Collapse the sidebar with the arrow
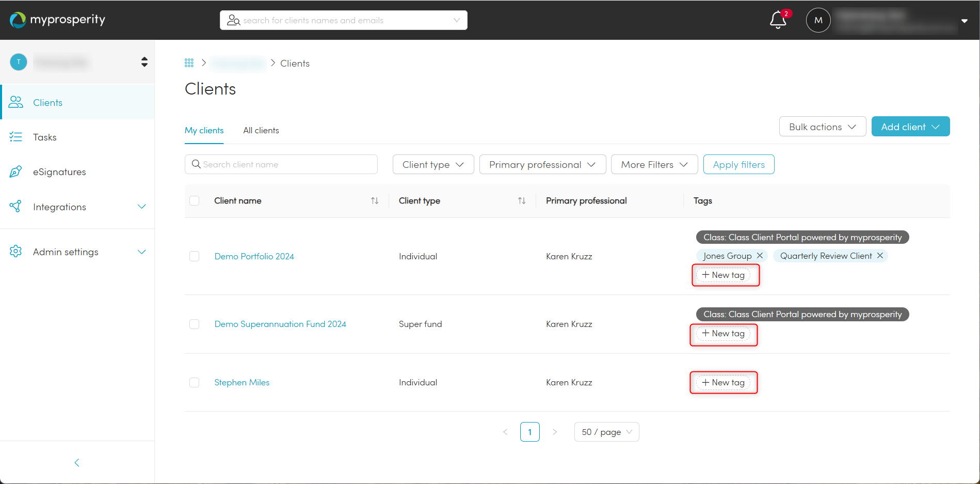Screen dimensions: 980x484 77,463
